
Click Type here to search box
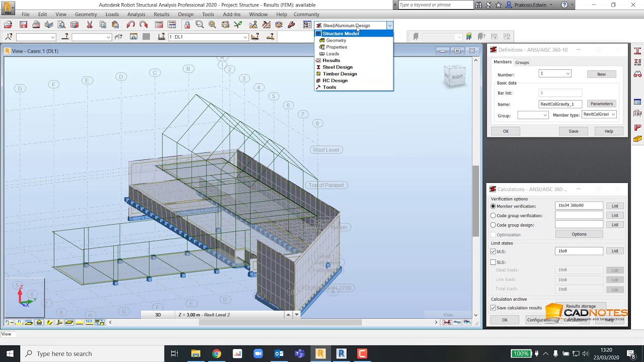pyautogui.click(x=93, y=353)
